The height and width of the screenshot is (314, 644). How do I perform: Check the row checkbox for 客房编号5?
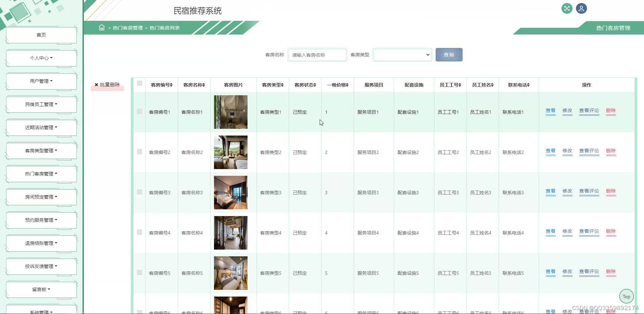point(140,272)
